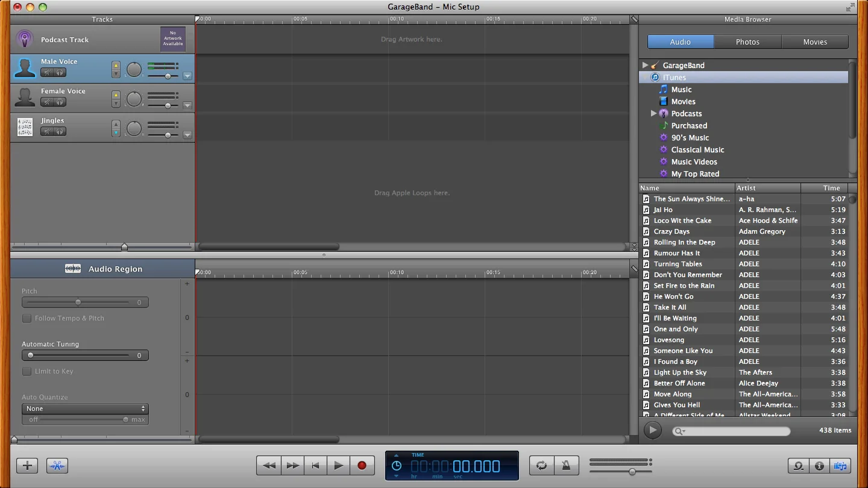
Task: Click the fast-forward transport button
Action: (292, 466)
